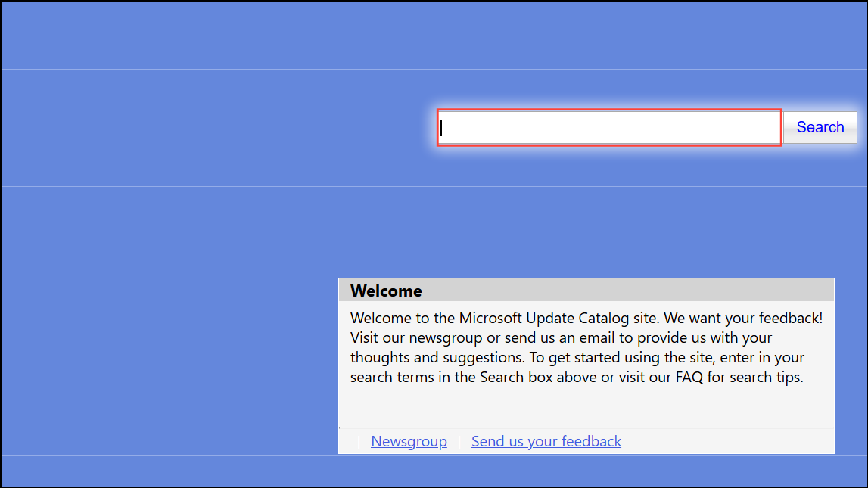Start a catalog search with the Search button
The image size is (868, 488).
[820, 127]
